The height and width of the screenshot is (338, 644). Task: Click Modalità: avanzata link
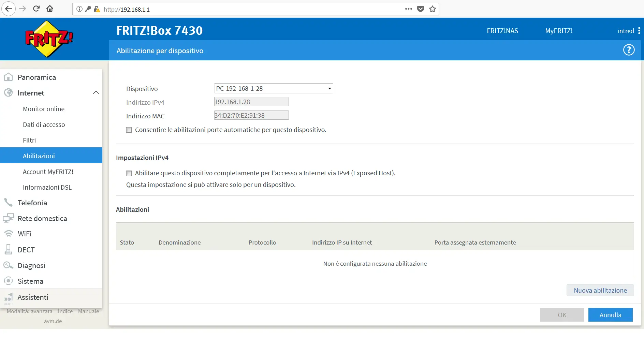click(30, 311)
